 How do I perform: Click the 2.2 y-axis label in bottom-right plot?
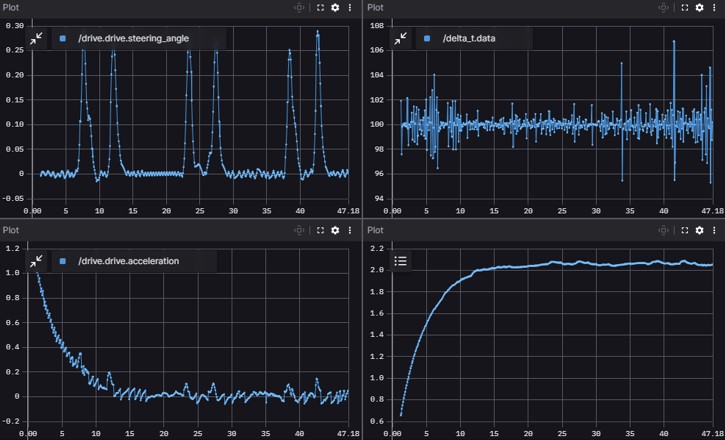coord(378,249)
